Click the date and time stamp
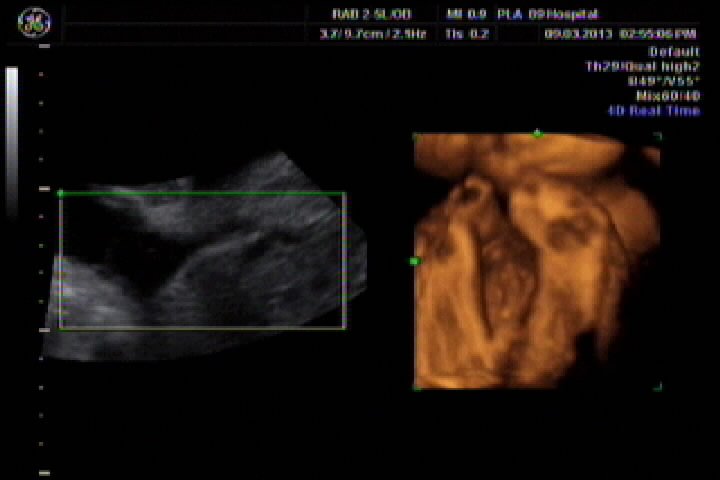The width and height of the screenshot is (720, 480). 620,33
